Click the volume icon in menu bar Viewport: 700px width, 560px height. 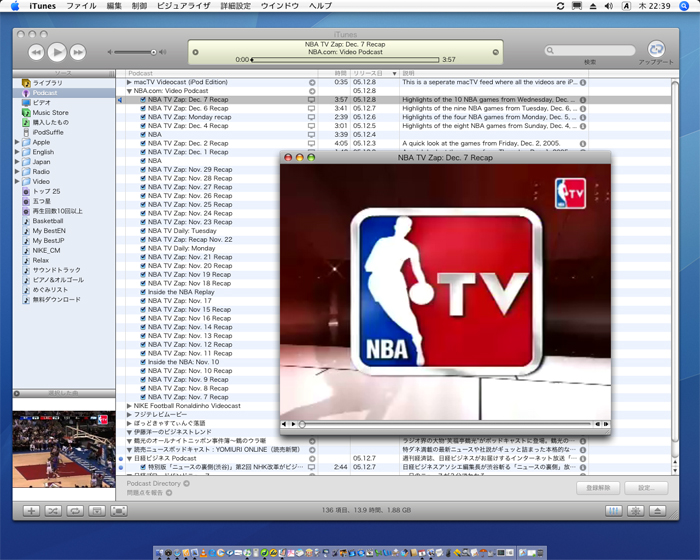click(x=609, y=6)
